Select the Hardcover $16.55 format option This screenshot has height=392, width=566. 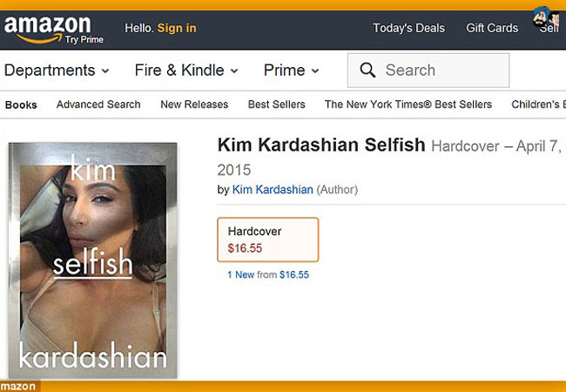[267, 240]
